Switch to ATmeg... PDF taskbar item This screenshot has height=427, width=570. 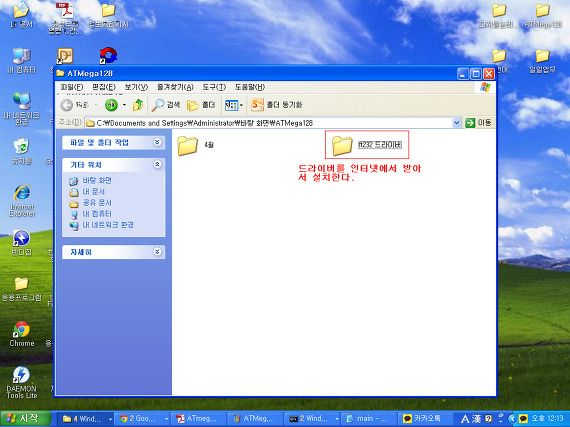pyautogui.click(x=198, y=419)
